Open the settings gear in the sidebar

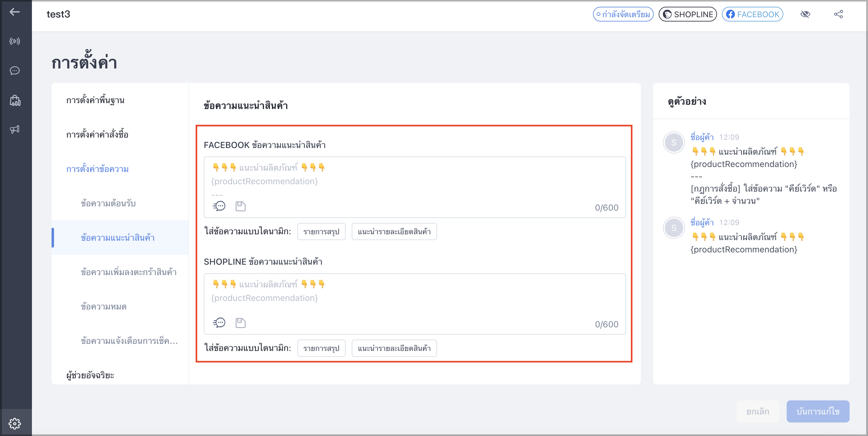coord(15,423)
